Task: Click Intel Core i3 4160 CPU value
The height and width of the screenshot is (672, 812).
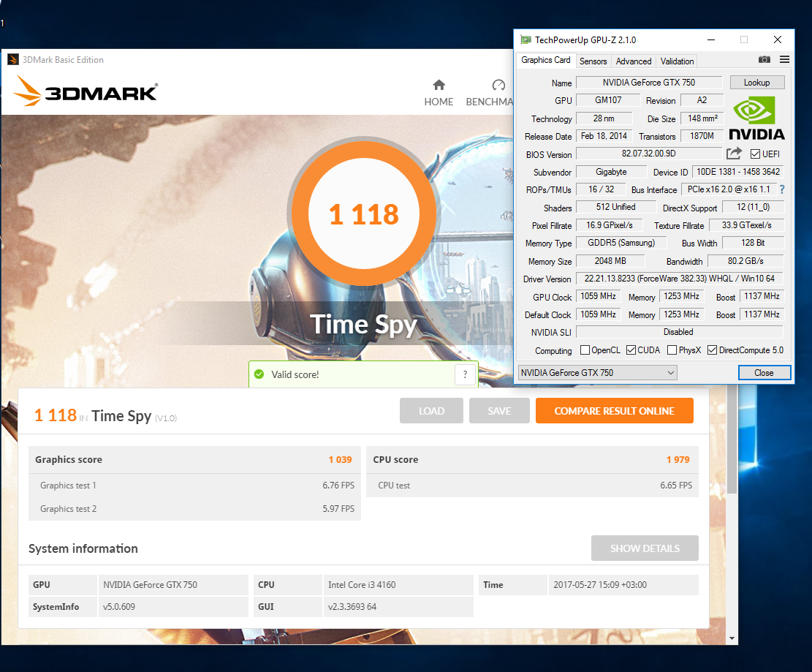Action: [x=398, y=584]
